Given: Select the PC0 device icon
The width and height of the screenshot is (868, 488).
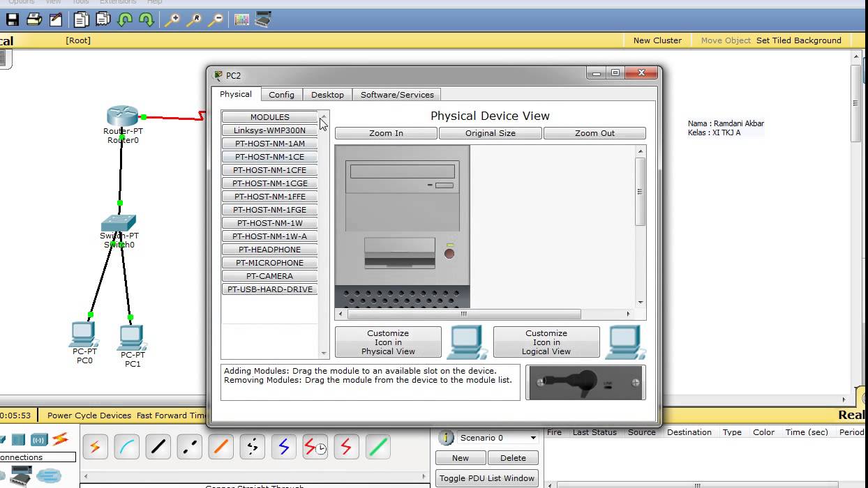Looking at the screenshot, I should (x=83, y=335).
